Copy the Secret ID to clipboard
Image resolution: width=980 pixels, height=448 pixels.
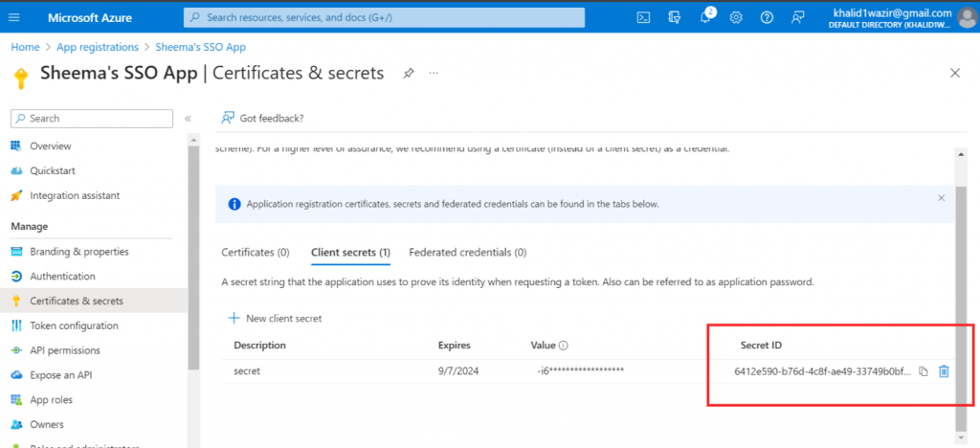(x=924, y=371)
